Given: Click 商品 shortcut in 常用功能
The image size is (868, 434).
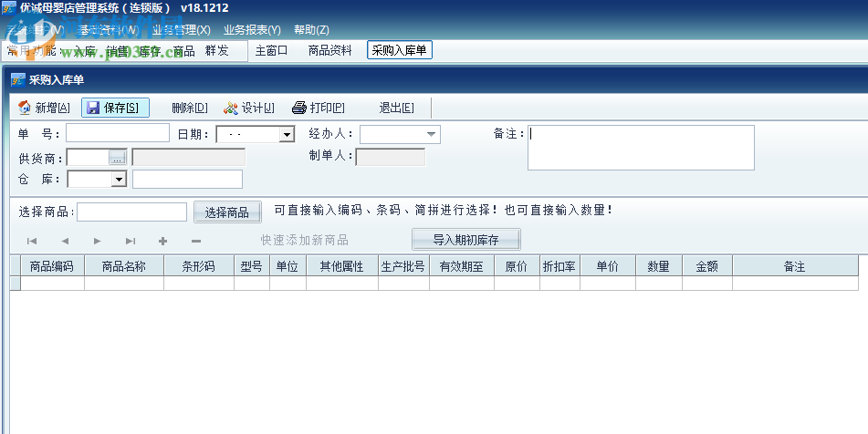Looking at the screenshot, I should click(x=183, y=51).
